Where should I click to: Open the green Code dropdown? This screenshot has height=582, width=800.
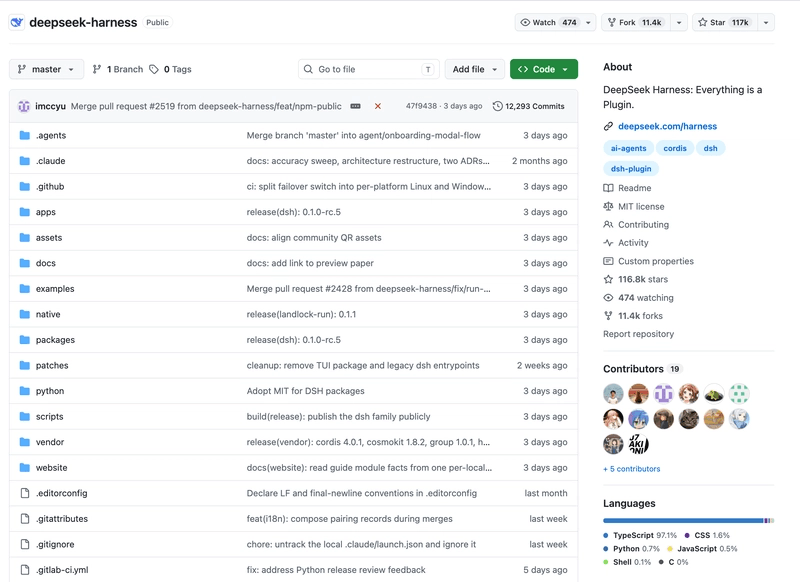[544, 69]
